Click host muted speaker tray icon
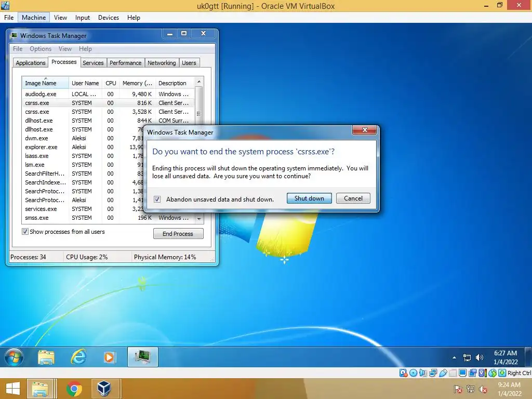This screenshot has height=399, width=532. pyautogui.click(x=483, y=389)
